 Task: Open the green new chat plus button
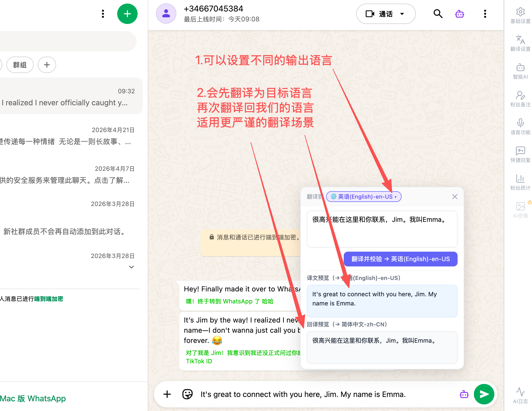127,14
